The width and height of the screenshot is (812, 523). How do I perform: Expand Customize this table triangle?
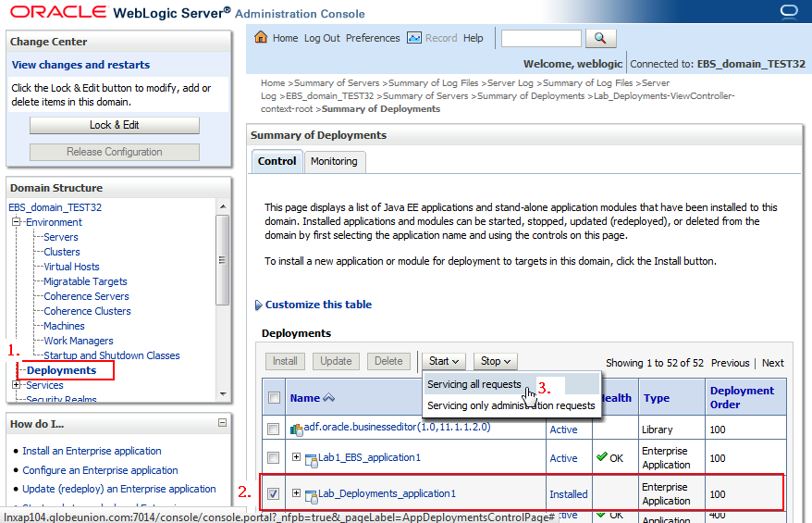coord(258,305)
